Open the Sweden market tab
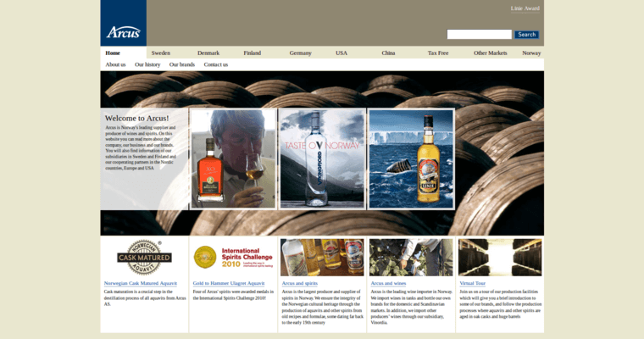 161,53
